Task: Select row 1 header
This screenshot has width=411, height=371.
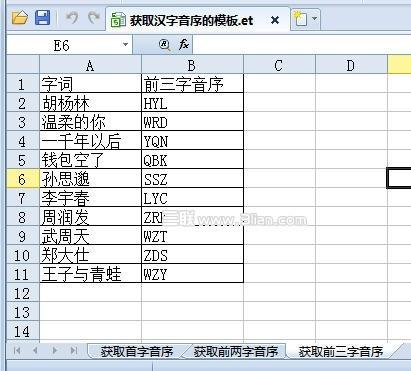Action: 23,83
